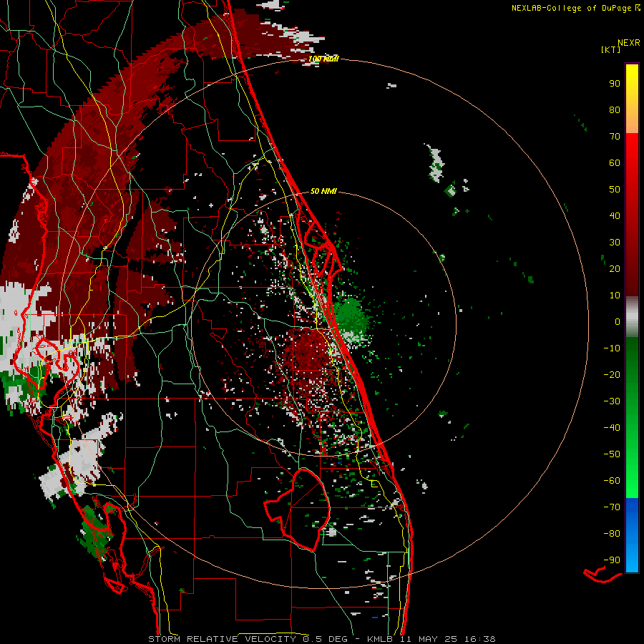The width and height of the screenshot is (644, 644).
Task: Click the NEXR label above the color scale
Action: (x=629, y=43)
